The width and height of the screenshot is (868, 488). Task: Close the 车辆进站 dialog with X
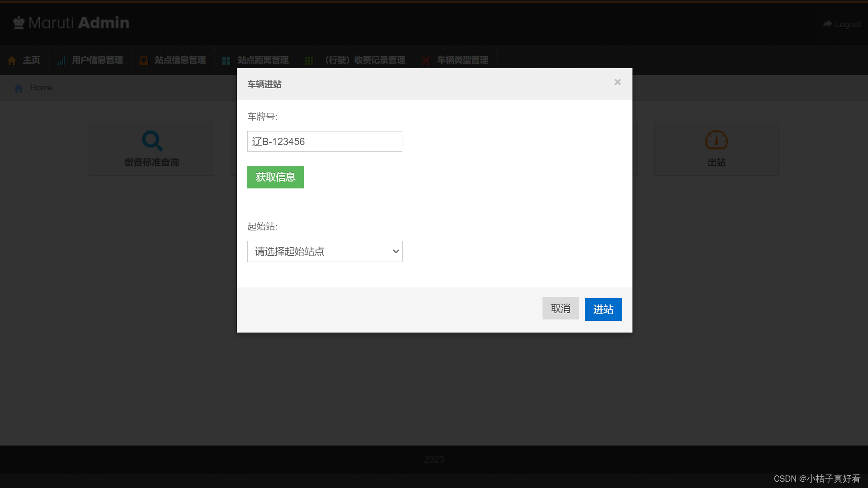tap(618, 82)
